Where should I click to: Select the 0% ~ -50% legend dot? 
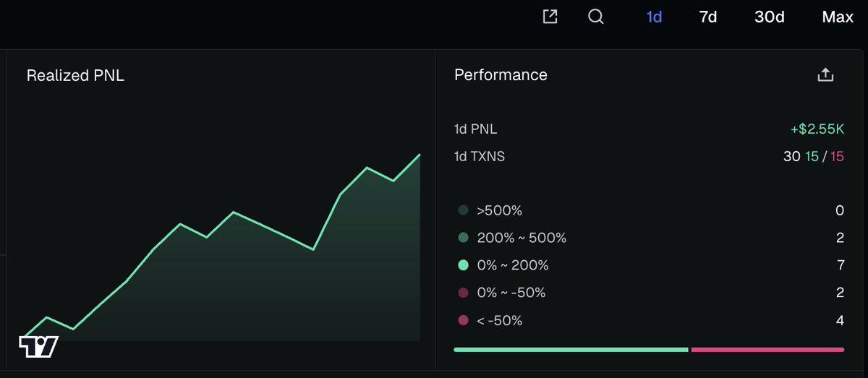[463, 293]
